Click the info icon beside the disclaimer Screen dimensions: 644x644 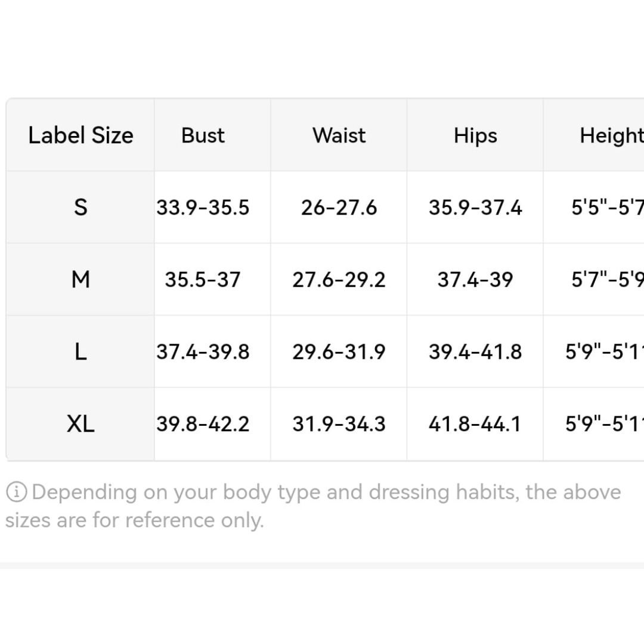coord(17,491)
